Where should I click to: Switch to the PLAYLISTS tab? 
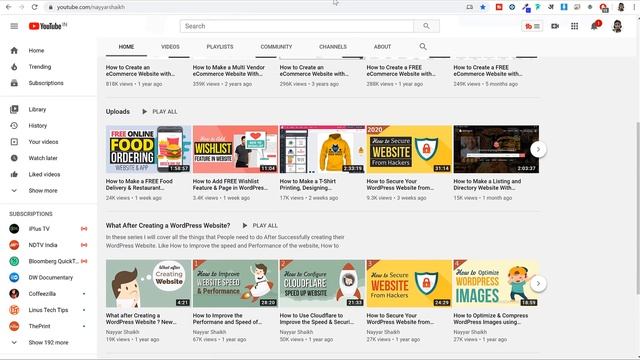click(x=220, y=47)
